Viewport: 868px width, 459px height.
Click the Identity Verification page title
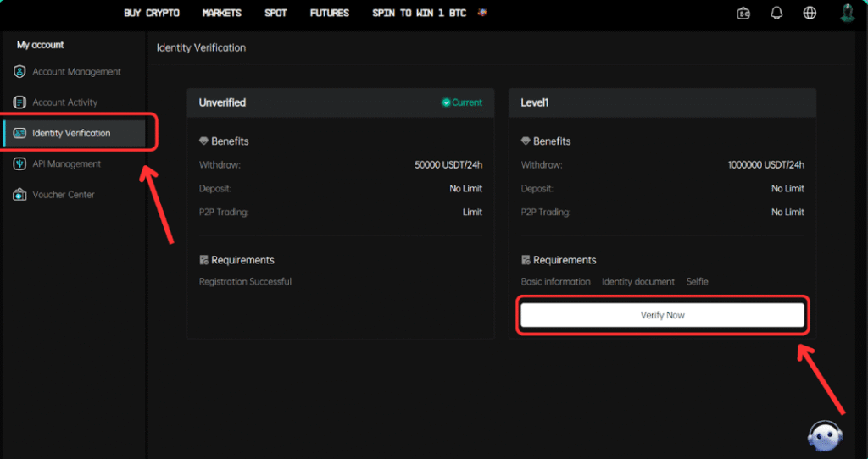point(202,48)
